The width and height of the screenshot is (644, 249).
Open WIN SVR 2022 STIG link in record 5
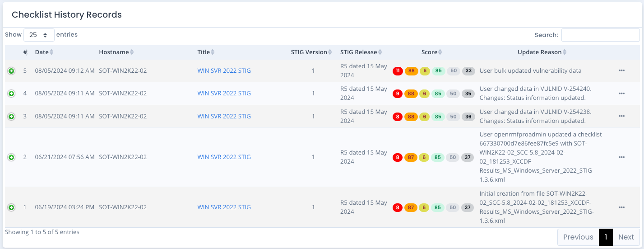pos(224,70)
